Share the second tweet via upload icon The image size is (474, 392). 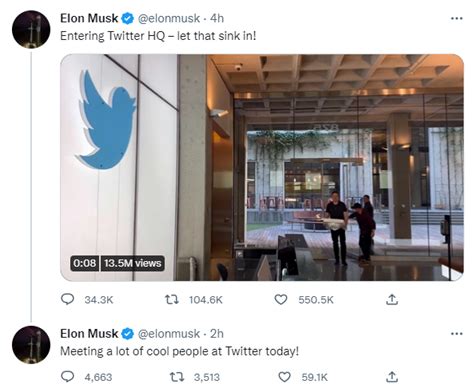point(392,377)
